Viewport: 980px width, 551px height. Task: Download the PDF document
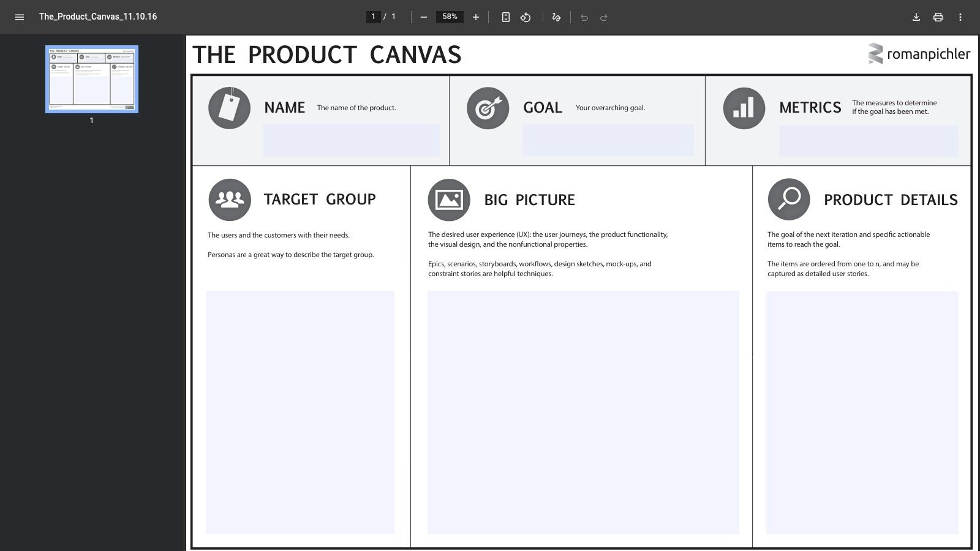(x=916, y=17)
